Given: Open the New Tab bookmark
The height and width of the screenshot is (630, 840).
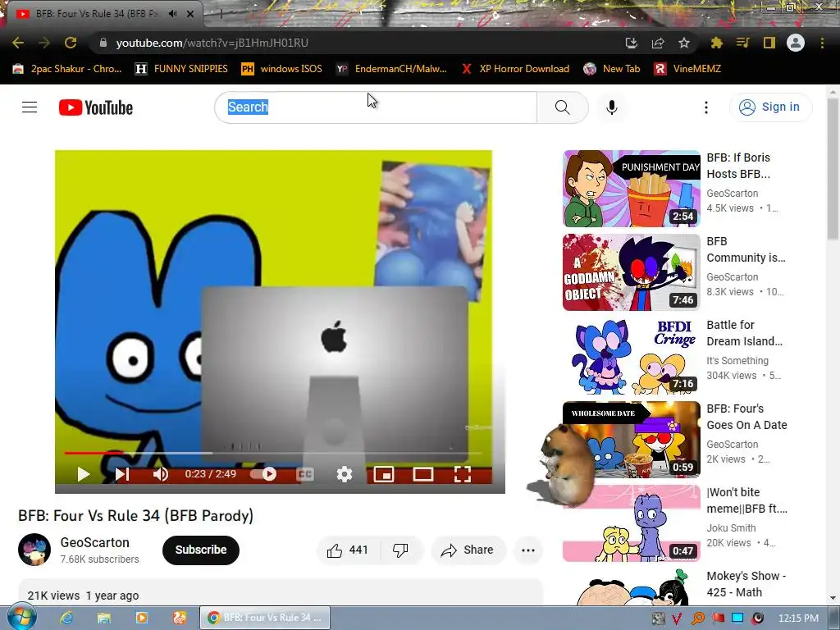Looking at the screenshot, I should click(x=612, y=69).
